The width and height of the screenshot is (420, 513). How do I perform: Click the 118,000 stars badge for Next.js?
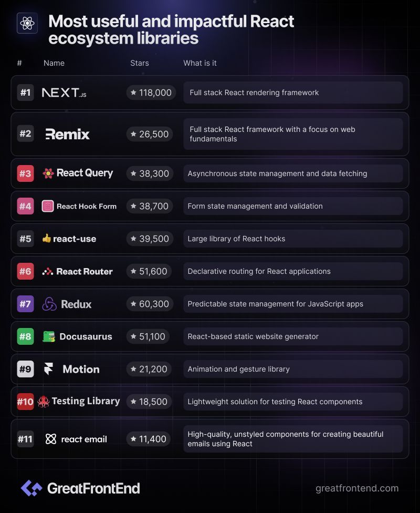151,93
